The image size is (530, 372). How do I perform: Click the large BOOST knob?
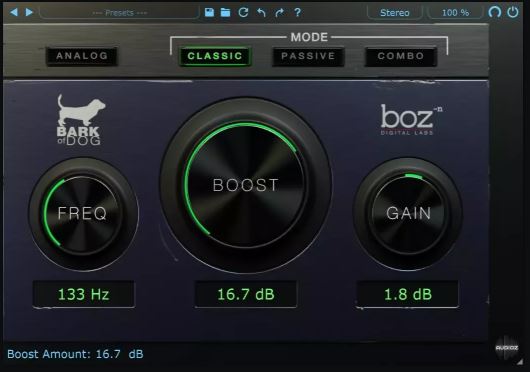point(246,185)
